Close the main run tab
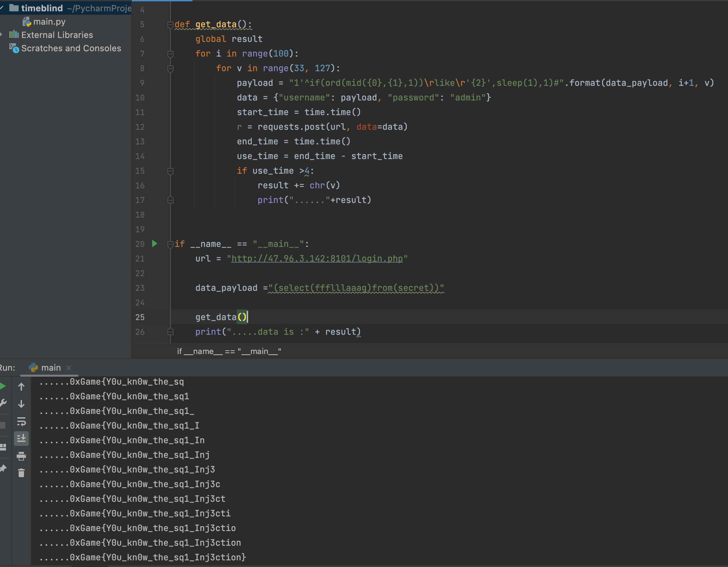 pyautogui.click(x=69, y=368)
